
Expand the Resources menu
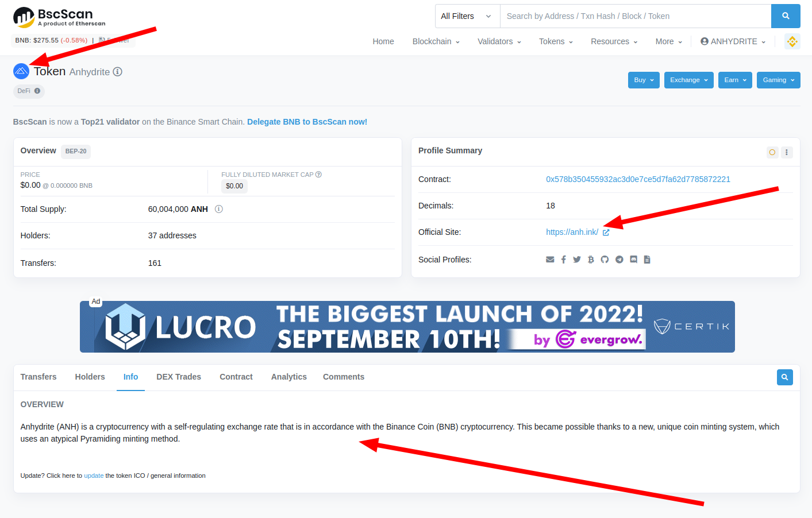pyautogui.click(x=614, y=41)
